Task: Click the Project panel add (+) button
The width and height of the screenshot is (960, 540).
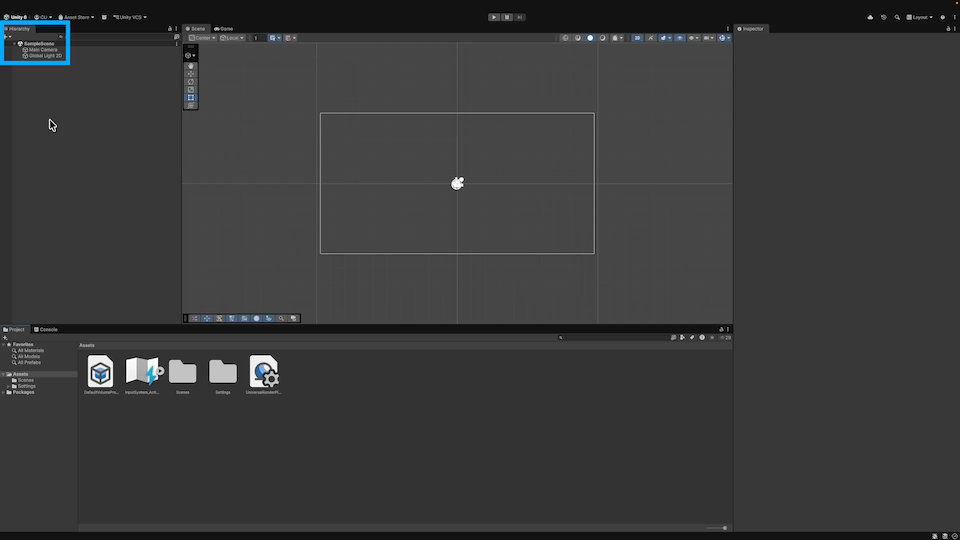Action: (x=5, y=337)
